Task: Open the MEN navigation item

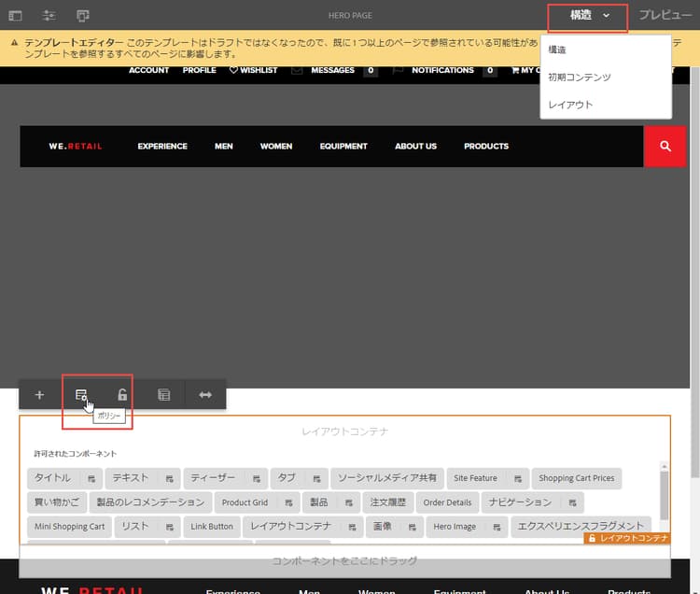Action: 224,147
